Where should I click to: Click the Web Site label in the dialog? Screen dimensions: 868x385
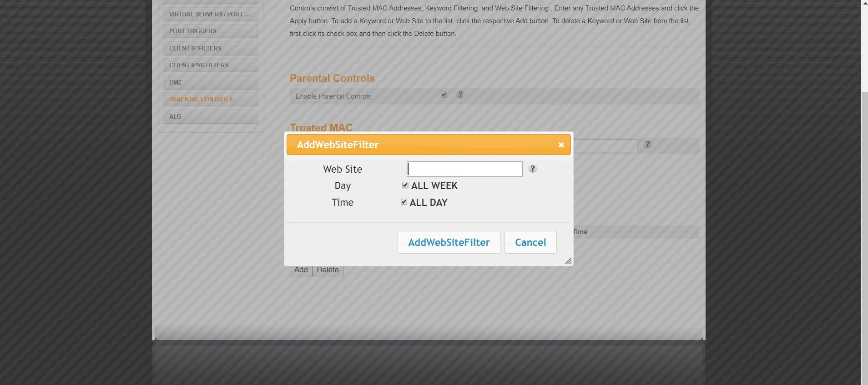pos(343,169)
